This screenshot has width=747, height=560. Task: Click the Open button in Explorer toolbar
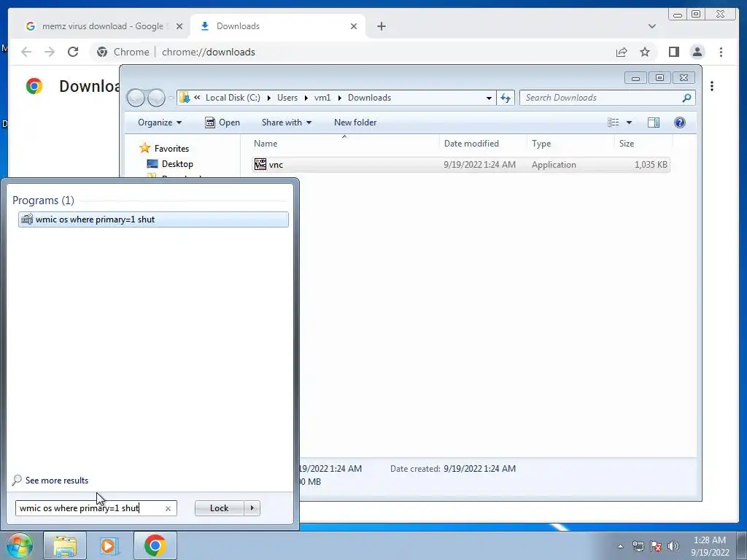click(x=222, y=122)
